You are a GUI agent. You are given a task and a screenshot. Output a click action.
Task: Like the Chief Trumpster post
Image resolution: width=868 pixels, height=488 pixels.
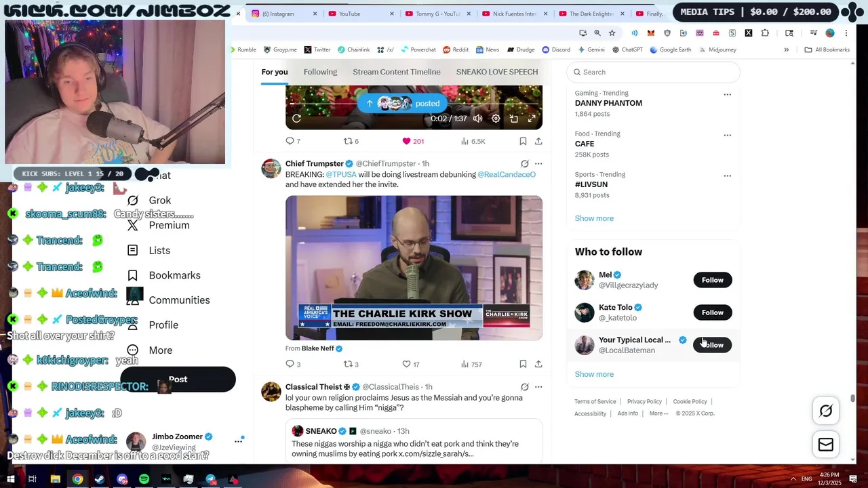tap(411, 364)
